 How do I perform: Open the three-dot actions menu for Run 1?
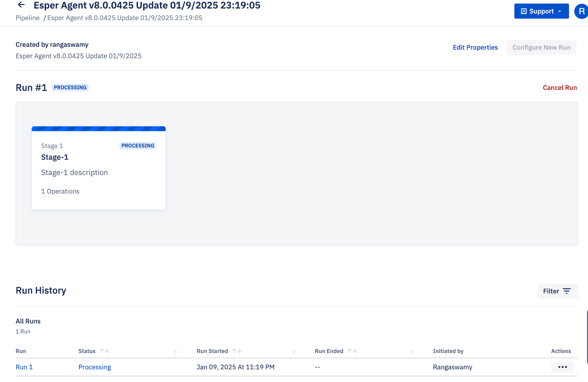(x=562, y=367)
